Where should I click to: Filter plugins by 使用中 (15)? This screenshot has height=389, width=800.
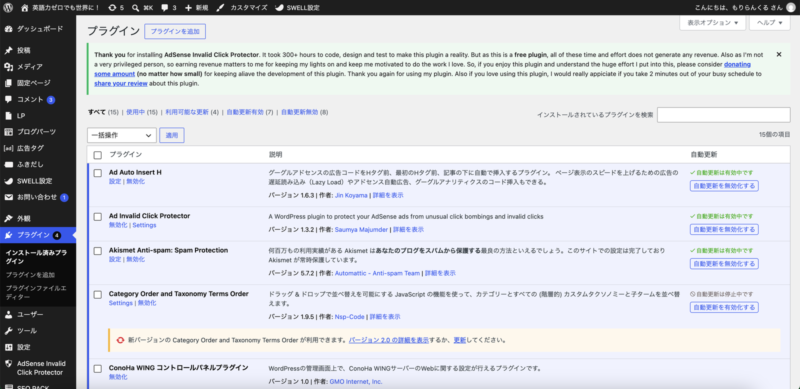coord(142,112)
